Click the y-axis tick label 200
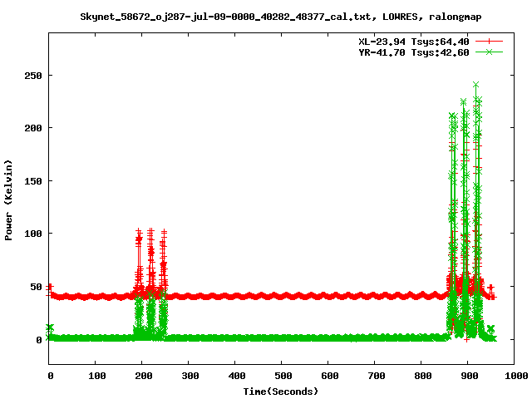This screenshot has height=399, width=532. [x=33, y=128]
